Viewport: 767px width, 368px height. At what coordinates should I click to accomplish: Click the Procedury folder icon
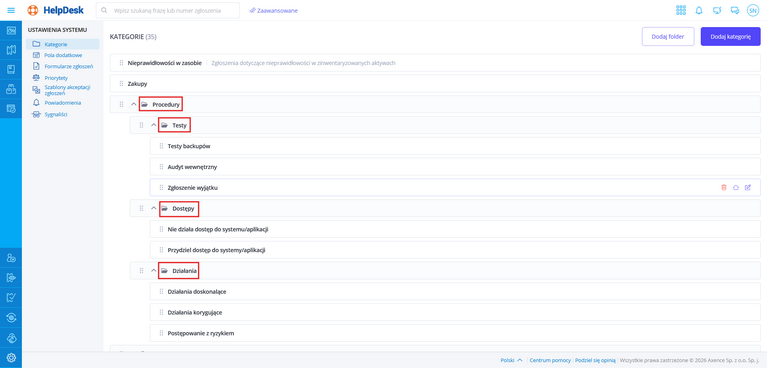[x=145, y=104]
